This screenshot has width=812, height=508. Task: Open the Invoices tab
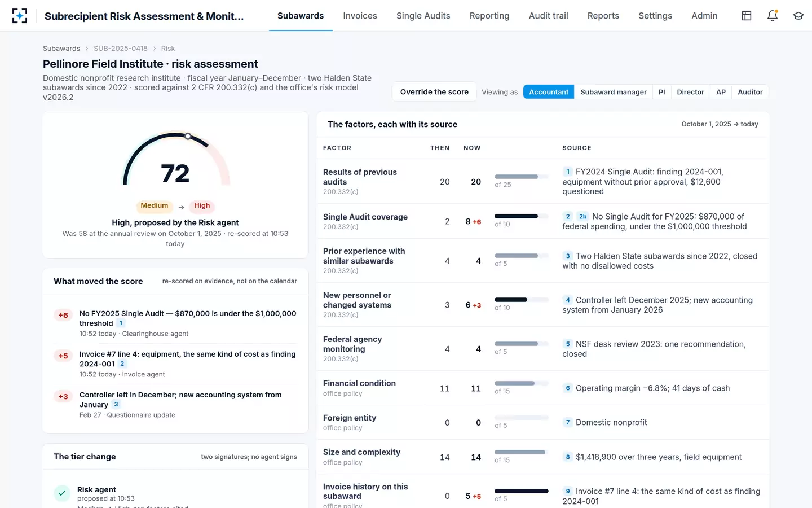pos(360,16)
